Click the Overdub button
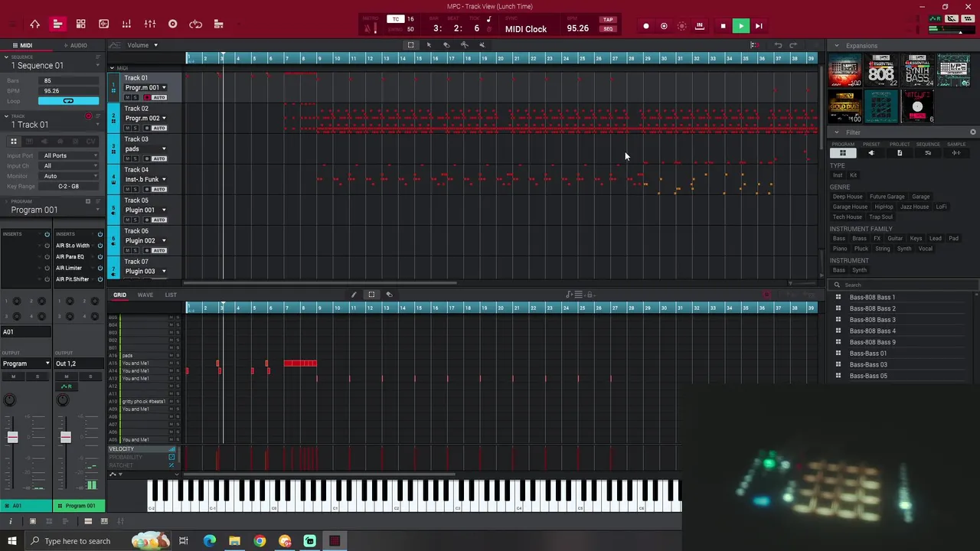Viewport: 980px width, 551px height. click(664, 27)
